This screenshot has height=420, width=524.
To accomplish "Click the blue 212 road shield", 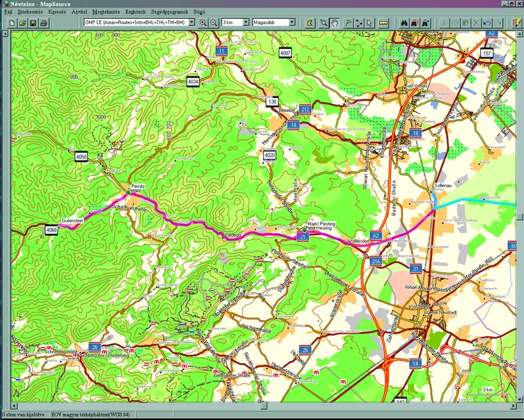I will point(305,109).
